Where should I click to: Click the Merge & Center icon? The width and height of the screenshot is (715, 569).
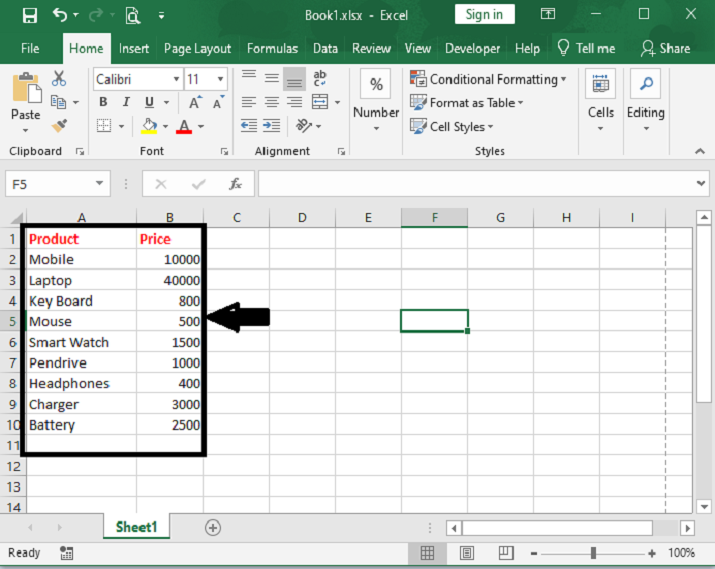click(320, 102)
